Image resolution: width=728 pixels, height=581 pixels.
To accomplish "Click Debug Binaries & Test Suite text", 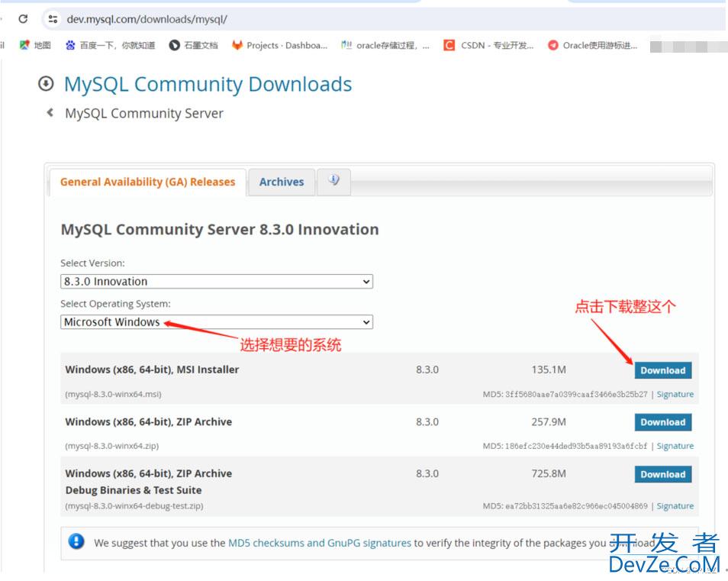I will (x=134, y=490).
